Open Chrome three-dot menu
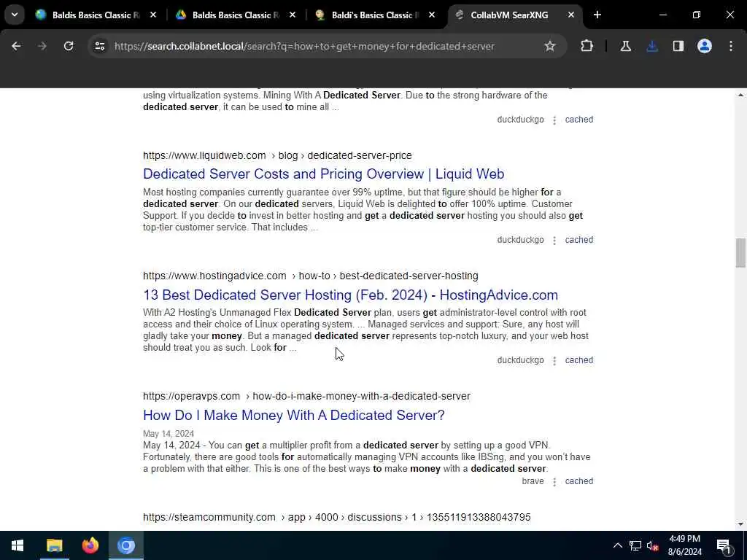 [731, 46]
